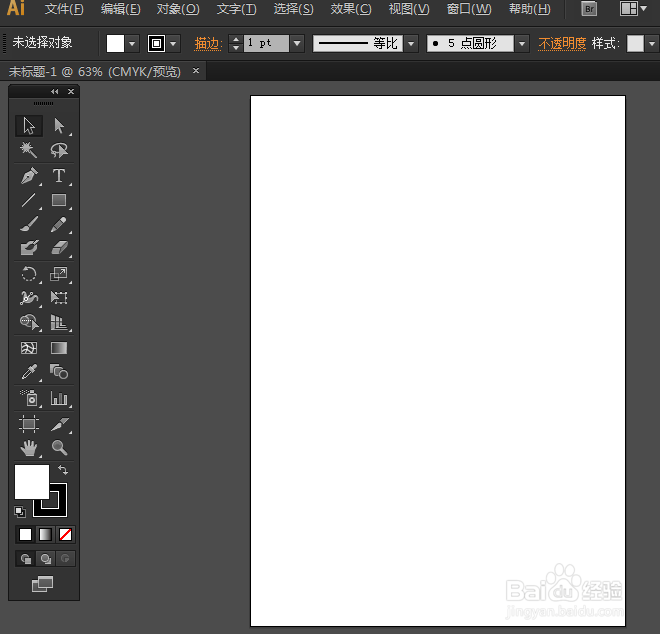Select the Mesh tool
The width and height of the screenshot is (660, 634).
coord(29,348)
